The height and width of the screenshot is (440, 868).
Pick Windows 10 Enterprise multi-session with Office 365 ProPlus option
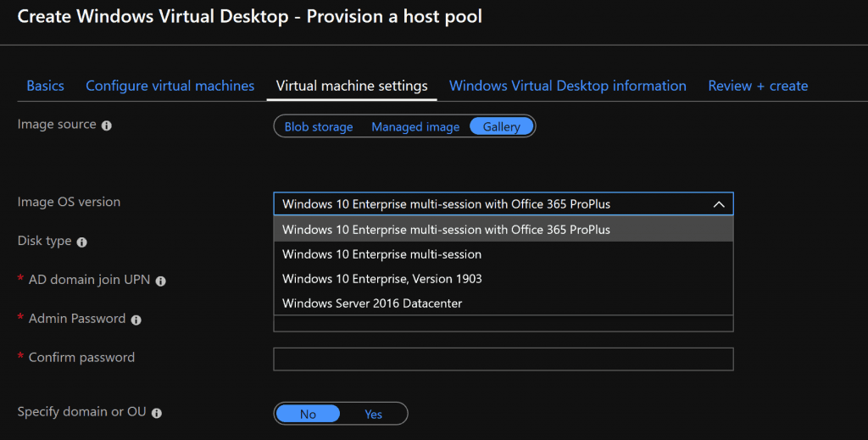point(504,229)
